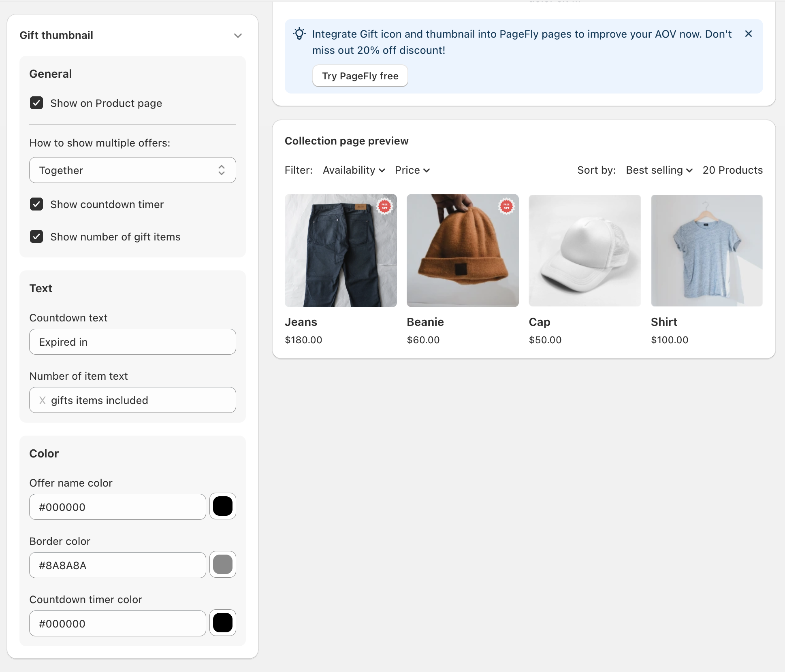Open Best selling sort dropdown
This screenshot has height=672, width=785.
tap(659, 170)
